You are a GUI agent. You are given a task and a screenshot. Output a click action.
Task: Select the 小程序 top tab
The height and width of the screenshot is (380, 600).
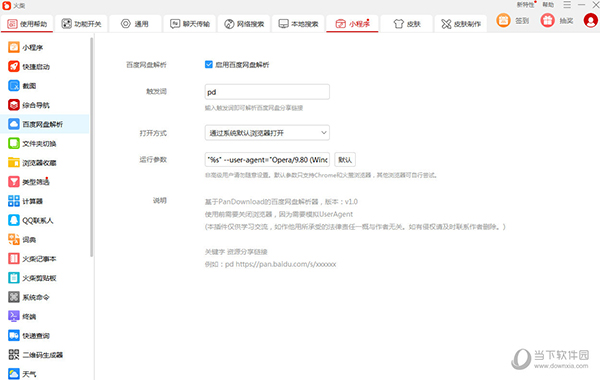click(x=352, y=24)
